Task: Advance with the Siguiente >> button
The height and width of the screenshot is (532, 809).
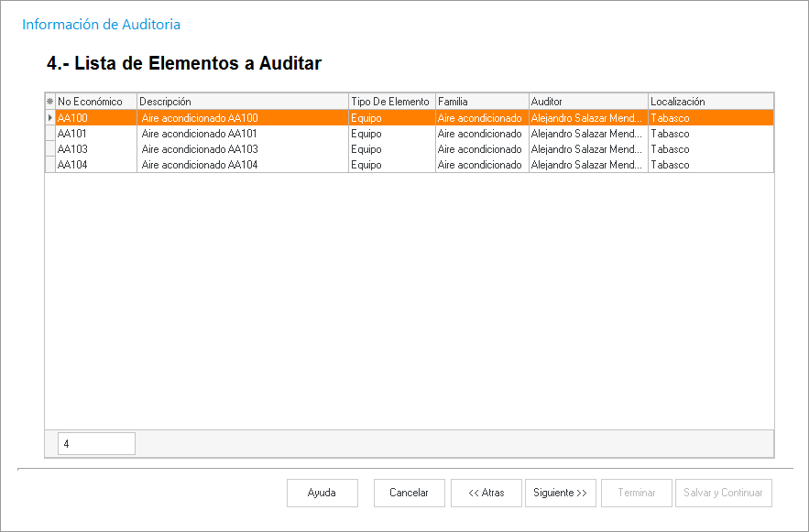Action: [560, 493]
